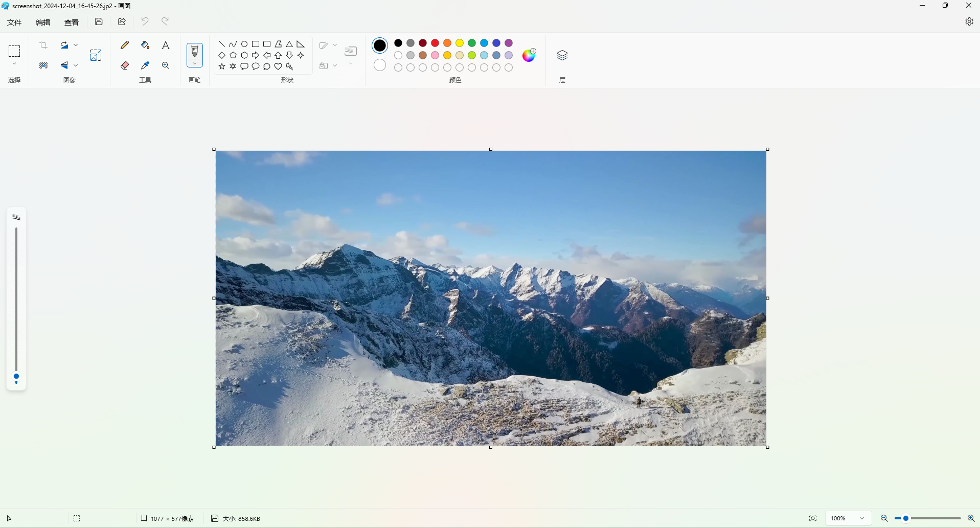This screenshot has width=980, height=528.
Task: Pick the Right arrow shape
Action: (x=256, y=55)
